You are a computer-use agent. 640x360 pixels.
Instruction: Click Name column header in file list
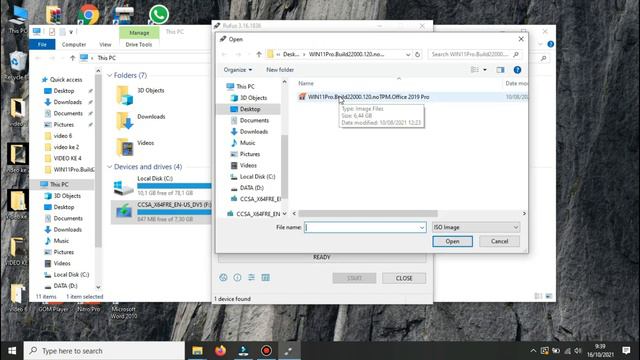coord(306,83)
